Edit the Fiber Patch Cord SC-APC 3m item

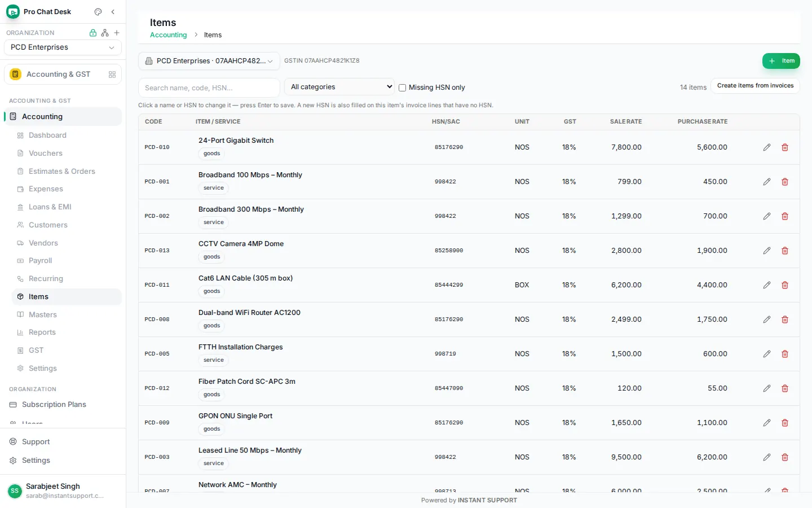767,388
